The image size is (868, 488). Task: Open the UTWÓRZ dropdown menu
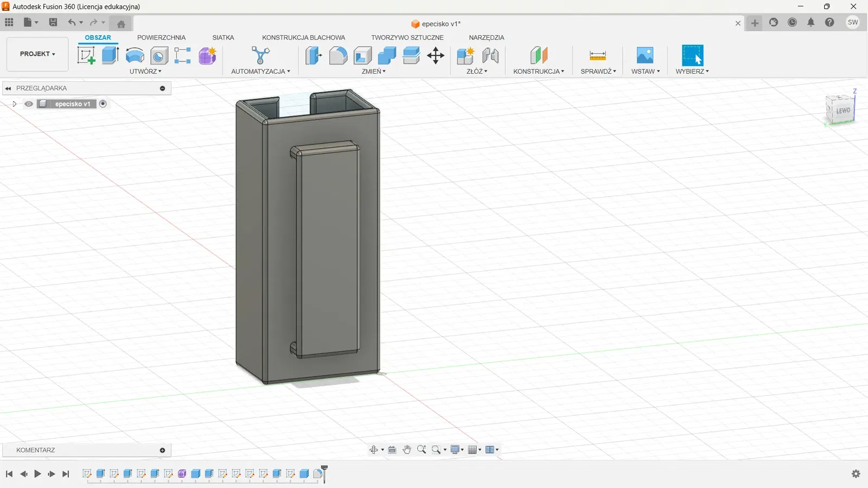coord(145,72)
